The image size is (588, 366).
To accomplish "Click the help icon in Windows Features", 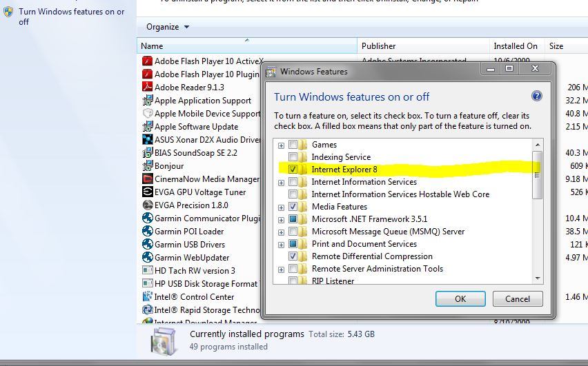I will click(x=537, y=96).
